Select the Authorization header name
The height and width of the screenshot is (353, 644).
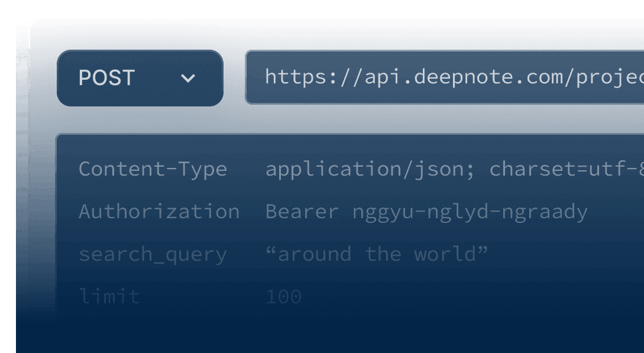159,212
